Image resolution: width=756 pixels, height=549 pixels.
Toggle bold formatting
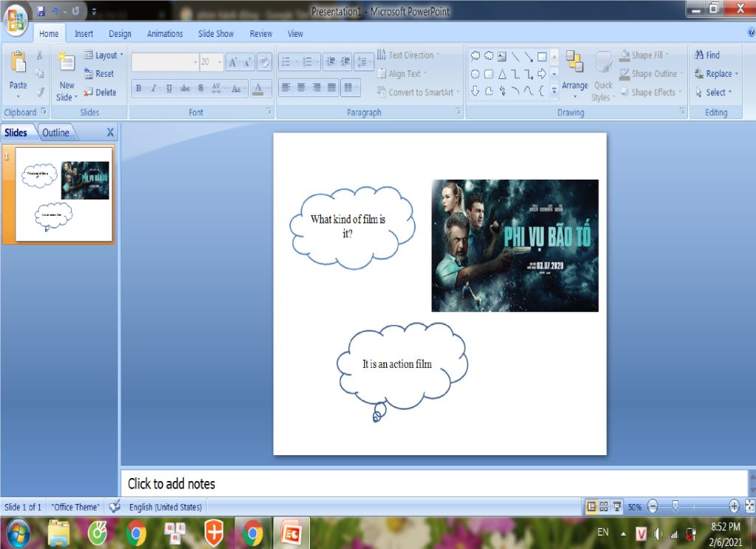[x=138, y=88]
